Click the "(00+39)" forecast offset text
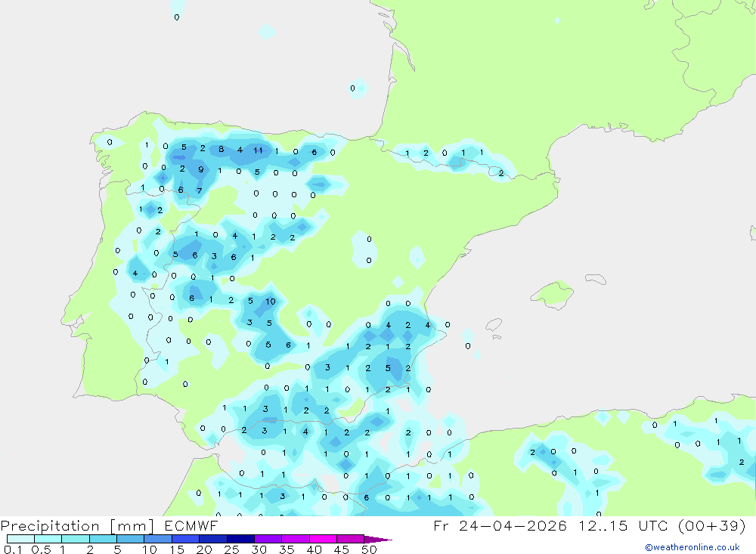 pos(711,525)
